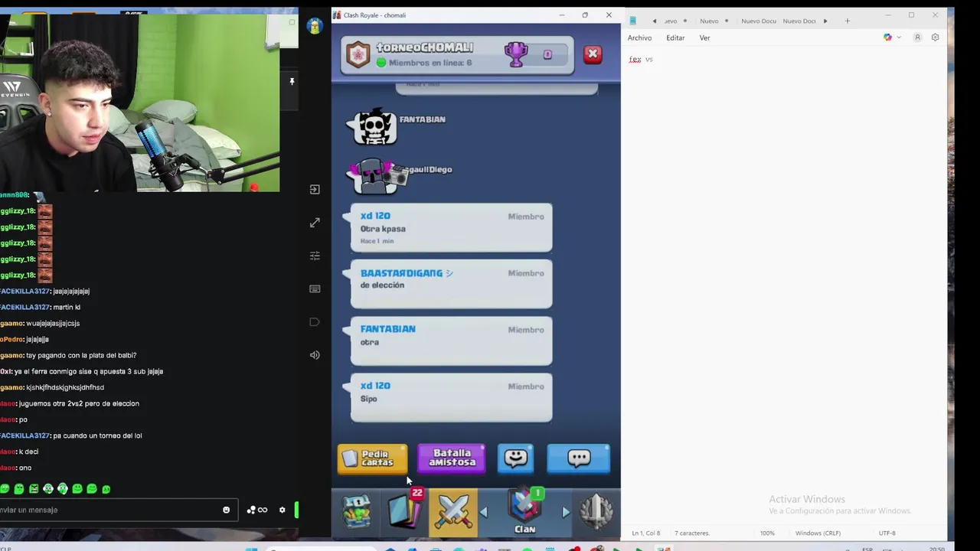Image resolution: width=980 pixels, height=551 pixels.
Task: Add a new Notepad tab
Action: point(847,21)
